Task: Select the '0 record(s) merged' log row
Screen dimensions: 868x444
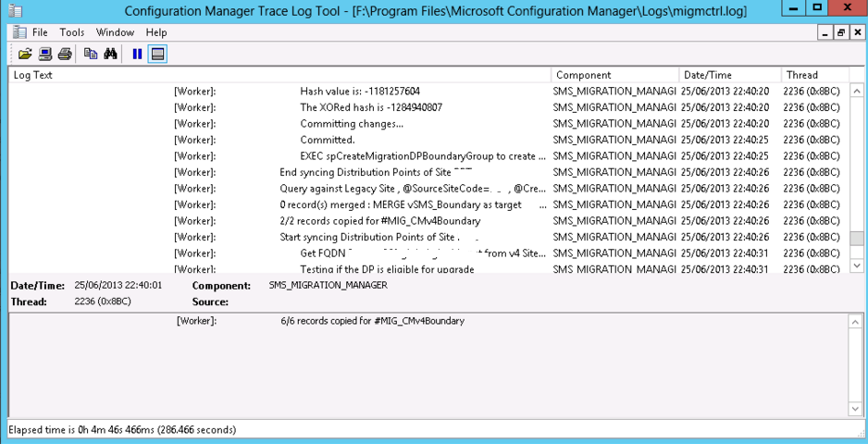Action: tap(429, 204)
